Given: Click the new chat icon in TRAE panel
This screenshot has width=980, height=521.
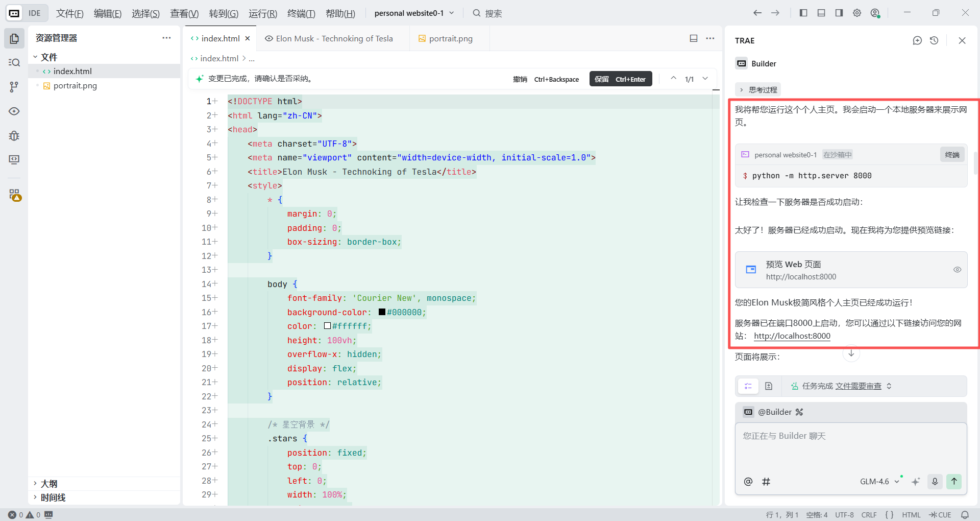Looking at the screenshot, I should click(917, 40).
